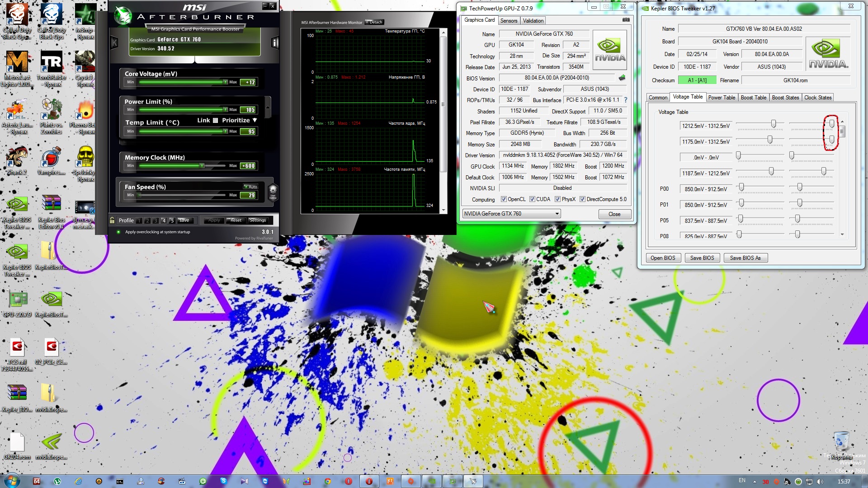Click the fan User Define gear icon
Image resolution: width=868 pixels, height=488 pixels.
click(273, 192)
